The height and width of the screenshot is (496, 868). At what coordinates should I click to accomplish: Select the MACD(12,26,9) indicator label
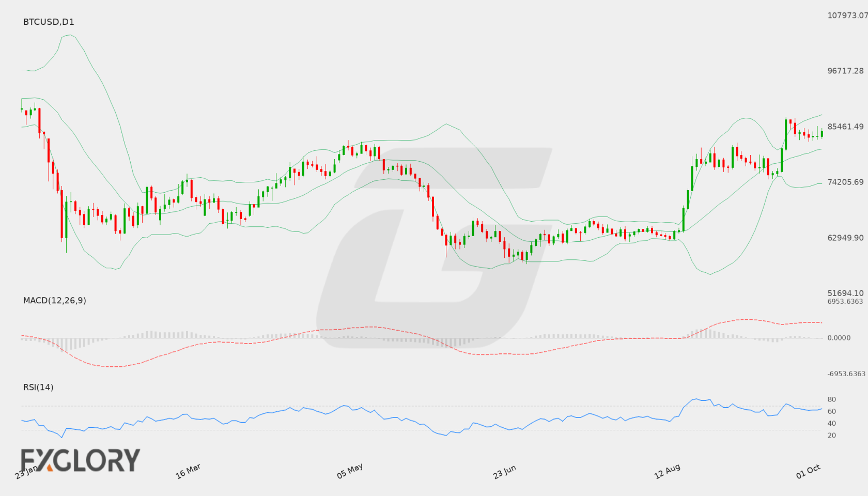[55, 300]
